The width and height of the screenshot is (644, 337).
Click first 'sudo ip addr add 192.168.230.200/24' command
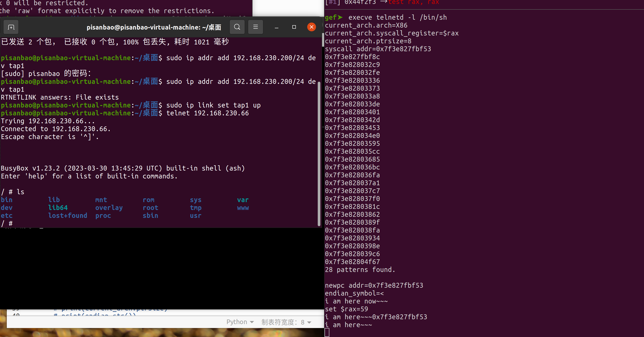click(235, 58)
